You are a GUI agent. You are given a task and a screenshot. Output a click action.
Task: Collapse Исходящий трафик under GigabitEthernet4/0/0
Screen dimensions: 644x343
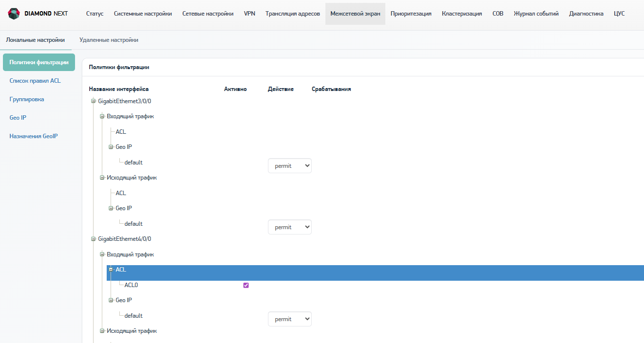[x=102, y=331]
